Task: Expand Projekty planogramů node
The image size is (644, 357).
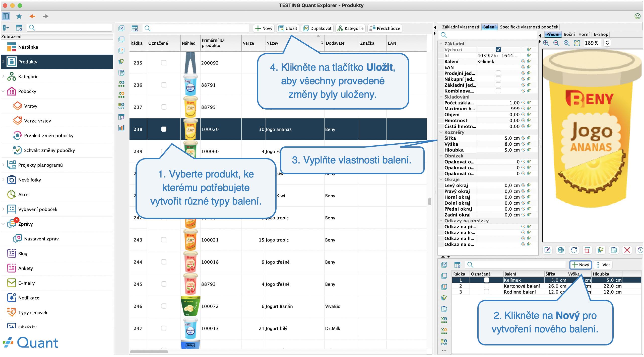Action: pos(3,165)
